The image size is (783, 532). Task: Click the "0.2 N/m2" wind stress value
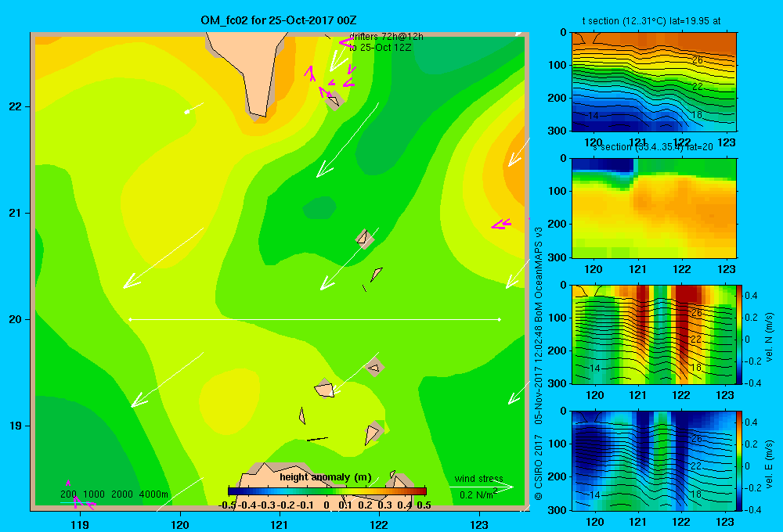coord(478,494)
